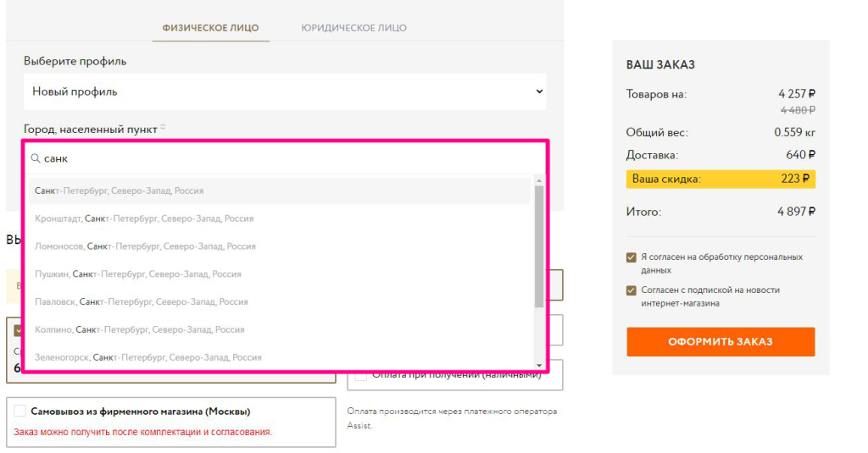Click the small icon beside the city label

pos(163,128)
